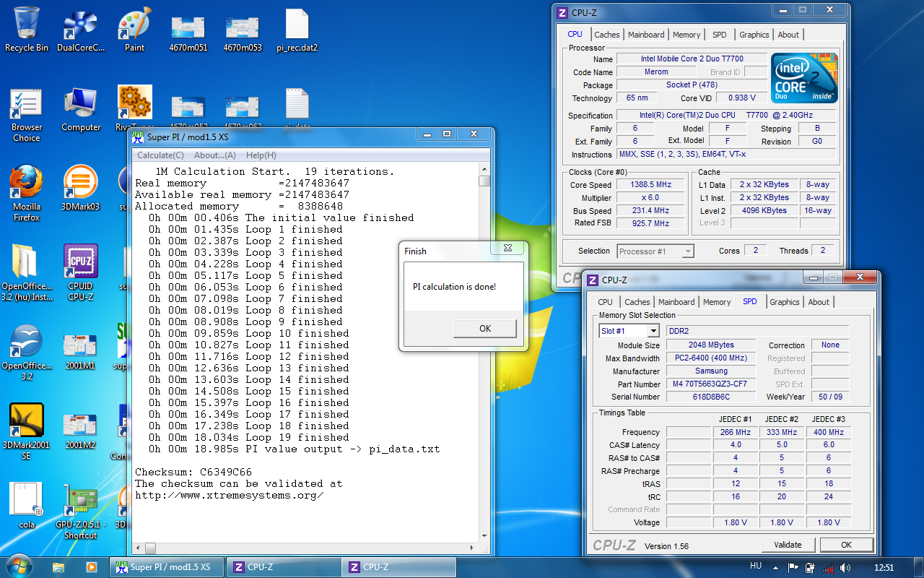Click the Max Bandwidth PC2-6400 (400 MHz) field
This screenshot has width=924, height=578.
pyautogui.click(x=710, y=358)
